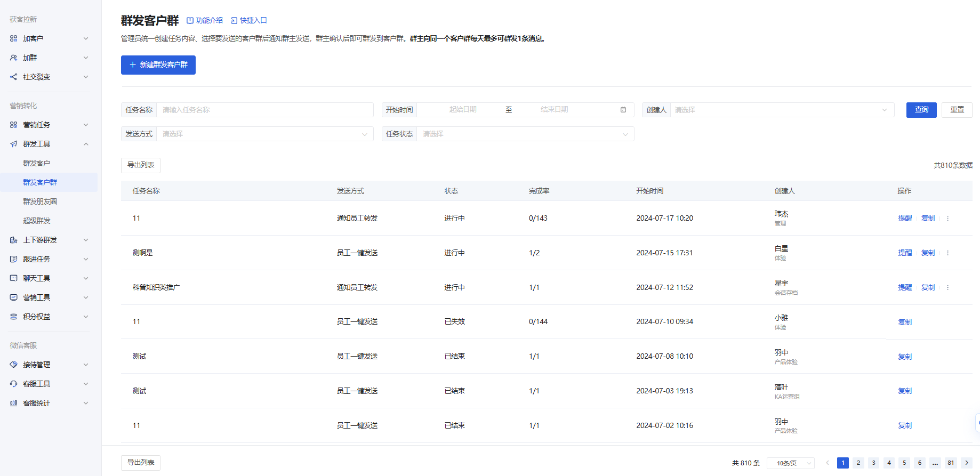Click completion rate 0/143

point(538,218)
